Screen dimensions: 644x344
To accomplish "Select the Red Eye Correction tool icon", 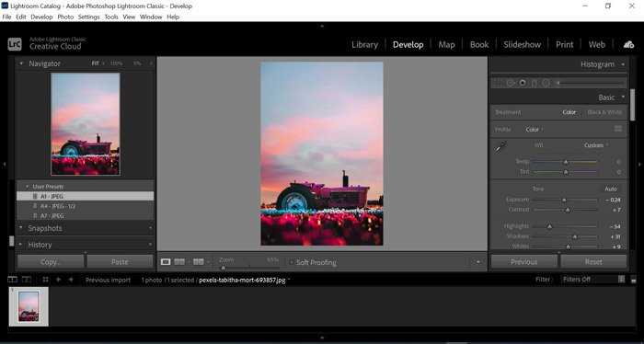I will pyautogui.click(x=523, y=83).
